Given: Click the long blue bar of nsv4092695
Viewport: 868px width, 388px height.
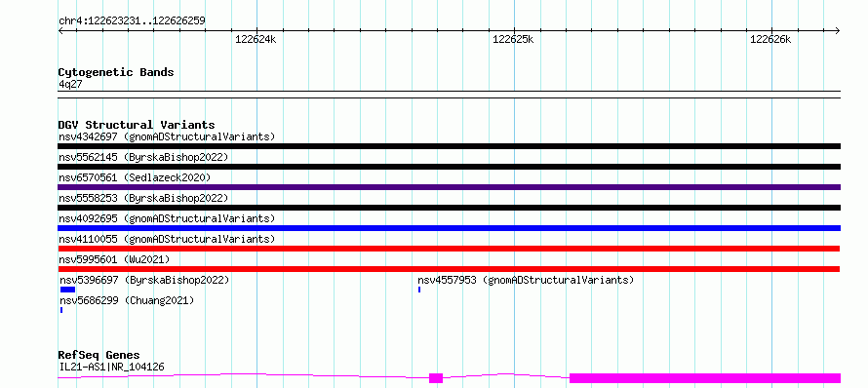Looking at the screenshot, I should pyautogui.click(x=449, y=228).
